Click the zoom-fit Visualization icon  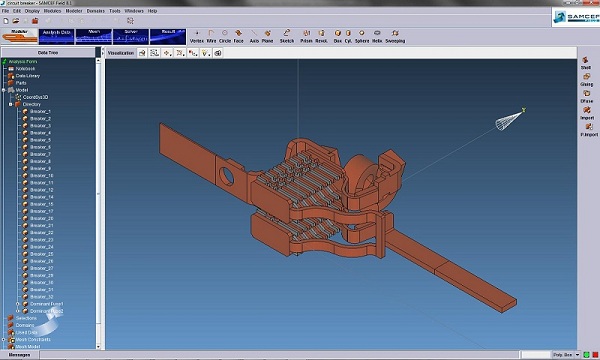tap(155, 53)
